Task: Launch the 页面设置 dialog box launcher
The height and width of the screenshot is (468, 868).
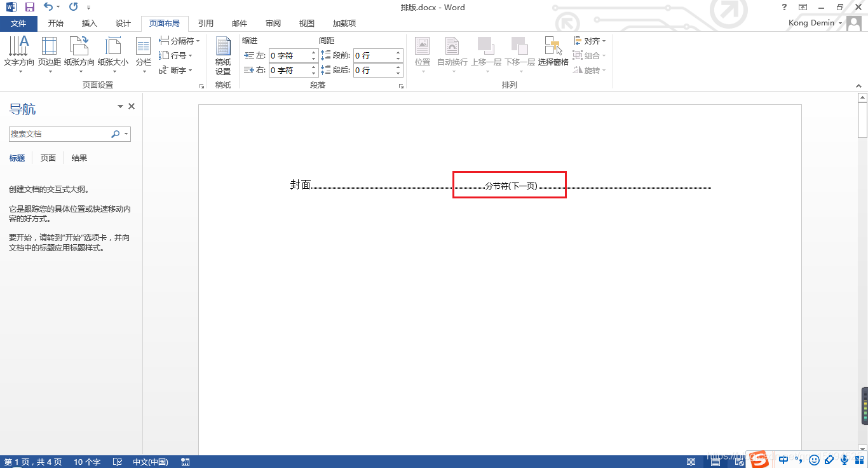Action: pyautogui.click(x=202, y=86)
